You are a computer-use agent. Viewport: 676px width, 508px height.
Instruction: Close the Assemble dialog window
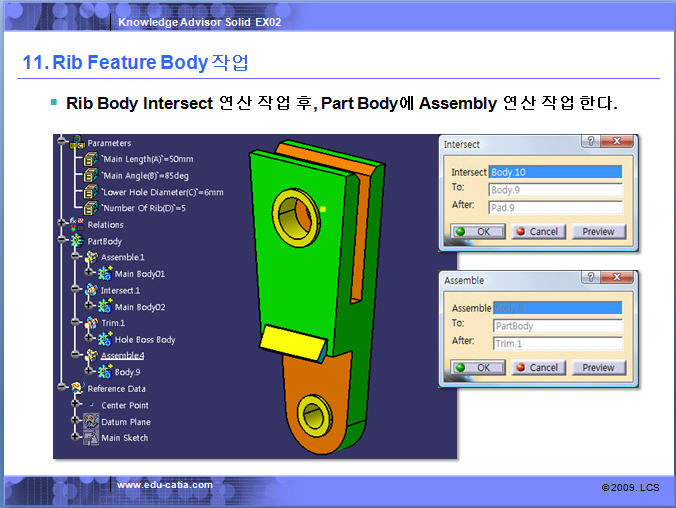pos(616,280)
